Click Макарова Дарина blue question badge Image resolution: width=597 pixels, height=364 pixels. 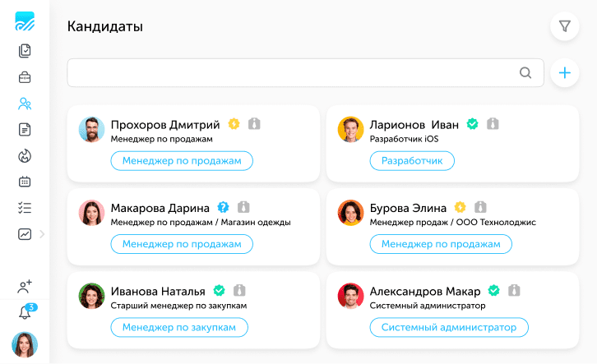click(x=223, y=207)
